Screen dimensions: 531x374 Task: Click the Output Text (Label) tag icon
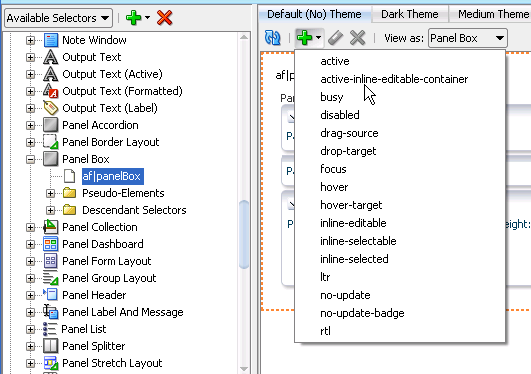click(x=51, y=108)
